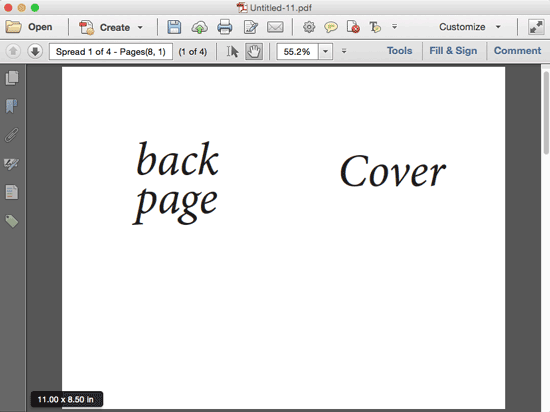Image resolution: width=550 pixels, height=412 pixels.
Task: Save the file with floppy disk icon
Action: coord(174,27)
